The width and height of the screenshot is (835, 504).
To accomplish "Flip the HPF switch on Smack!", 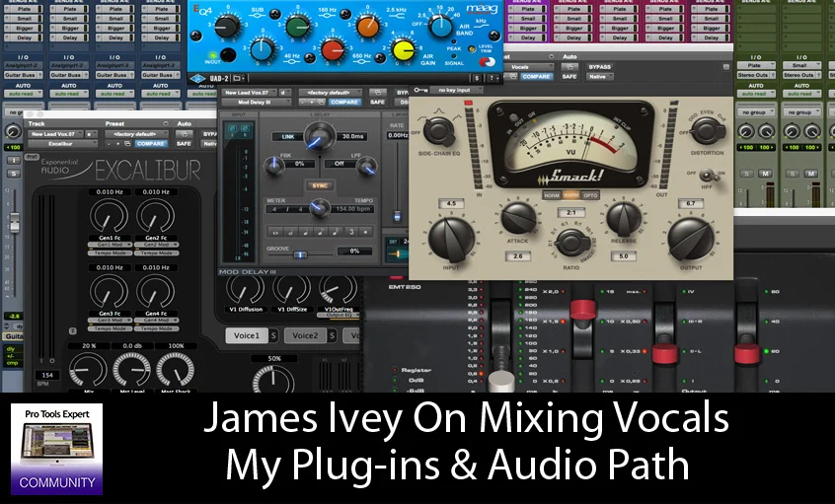I will click(708, 176).
